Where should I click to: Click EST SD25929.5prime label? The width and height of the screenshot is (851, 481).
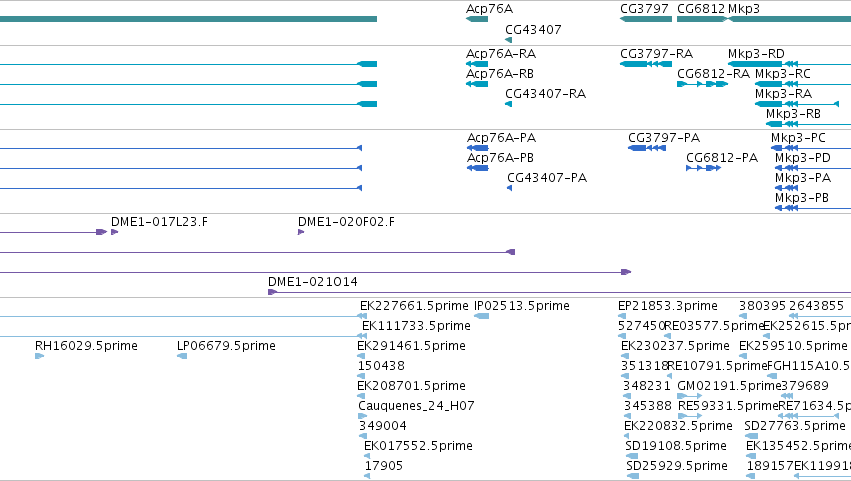[677, 467]
